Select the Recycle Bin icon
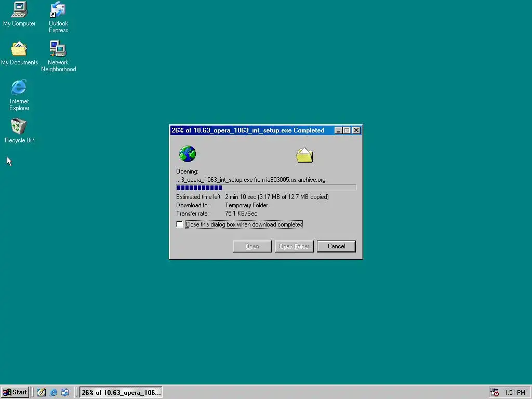Viewport: 532px width, 399px height. click(19, 131)
